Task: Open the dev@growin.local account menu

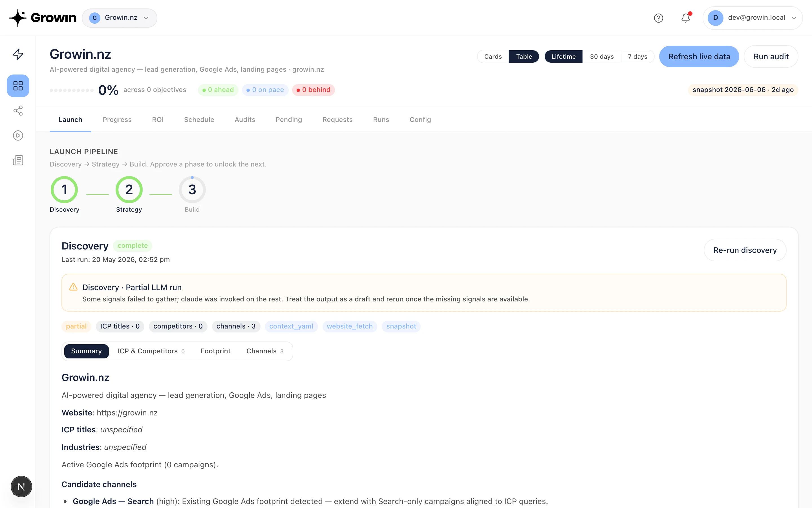Action: click(x=752, y=18)
